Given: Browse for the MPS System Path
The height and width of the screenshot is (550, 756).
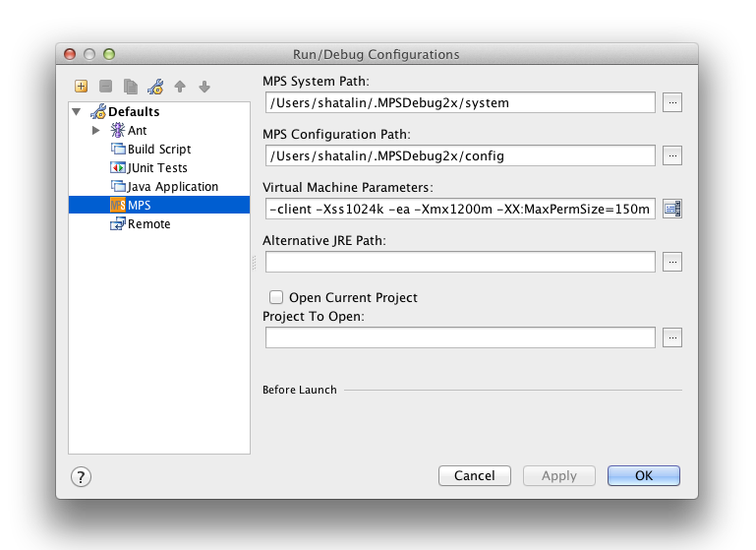Looking at the screenshot, I should click(672, 102).
